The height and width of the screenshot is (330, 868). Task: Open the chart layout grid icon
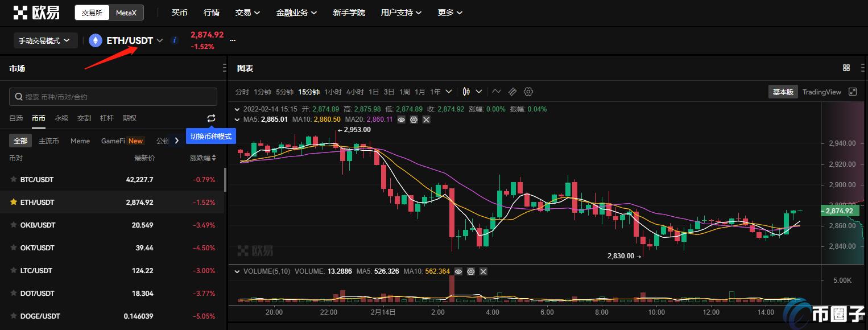click(846, 68)
